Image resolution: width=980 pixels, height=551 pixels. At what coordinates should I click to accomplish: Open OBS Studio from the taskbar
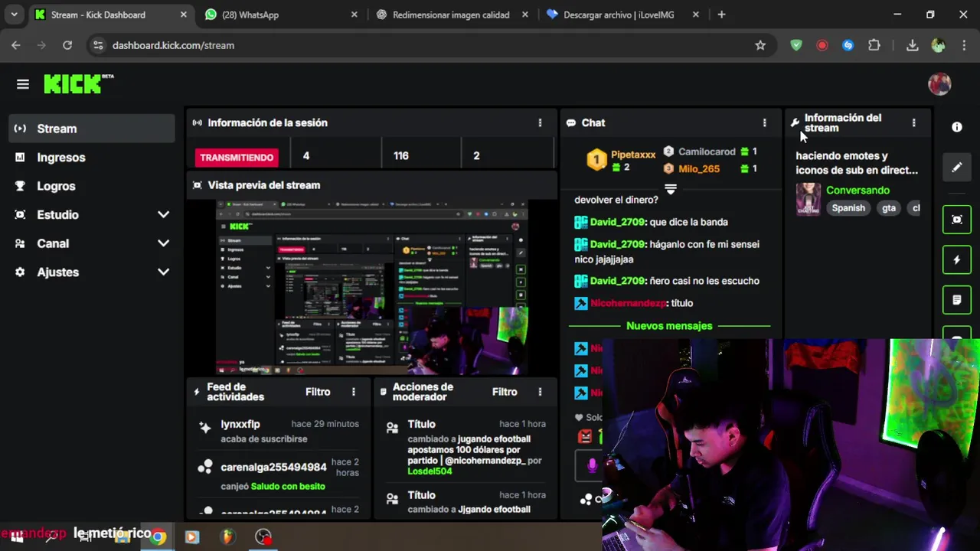(x=263, y=537)
